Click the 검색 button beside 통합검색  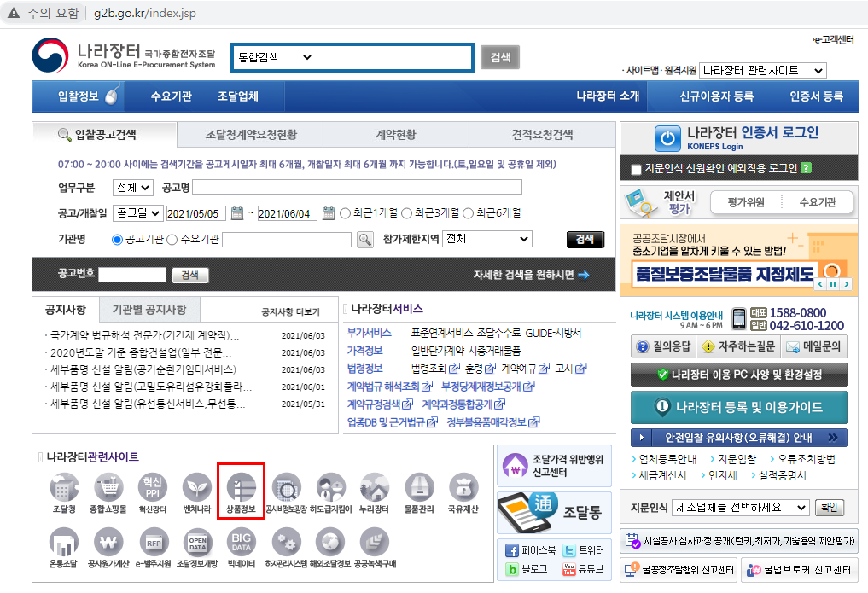click(x=500, y=57)
